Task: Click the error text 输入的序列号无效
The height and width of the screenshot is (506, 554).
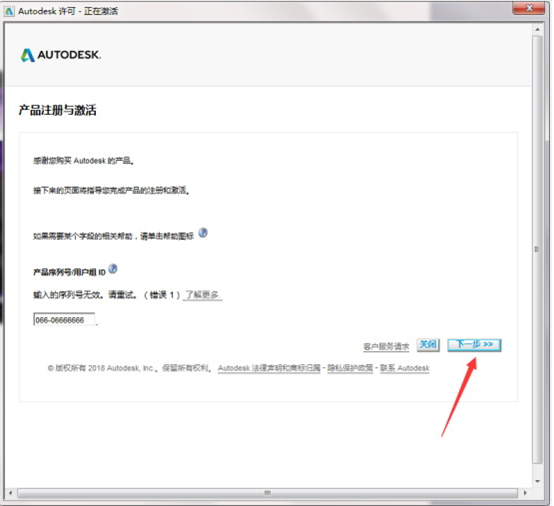Action: coord(69,295)
